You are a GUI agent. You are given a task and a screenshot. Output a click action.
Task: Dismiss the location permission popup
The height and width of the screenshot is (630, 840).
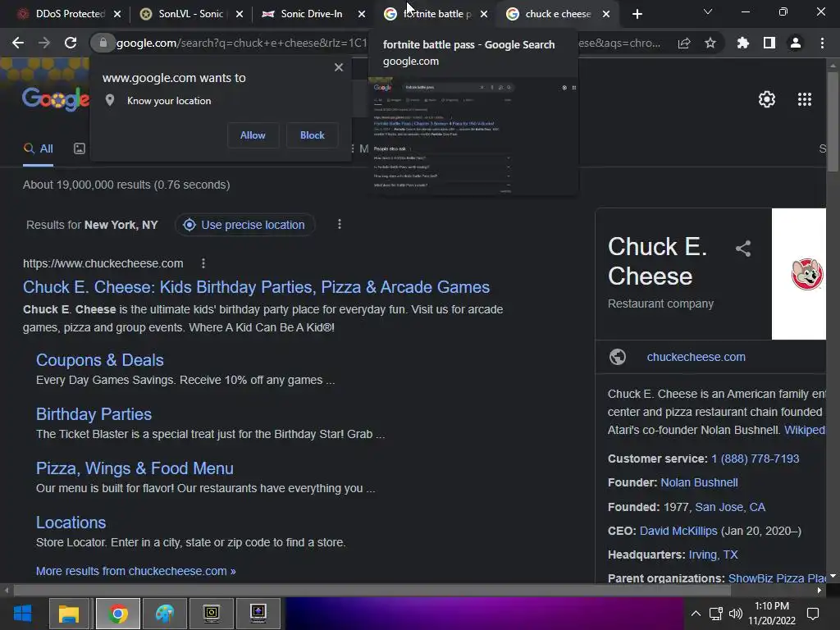pos(339,67)
